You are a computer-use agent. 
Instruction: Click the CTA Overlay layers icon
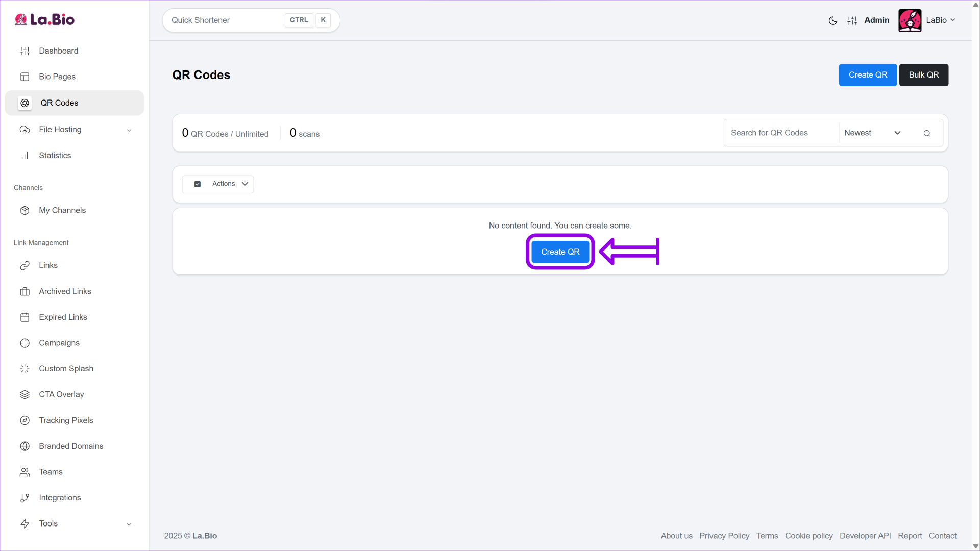point(24,394)
